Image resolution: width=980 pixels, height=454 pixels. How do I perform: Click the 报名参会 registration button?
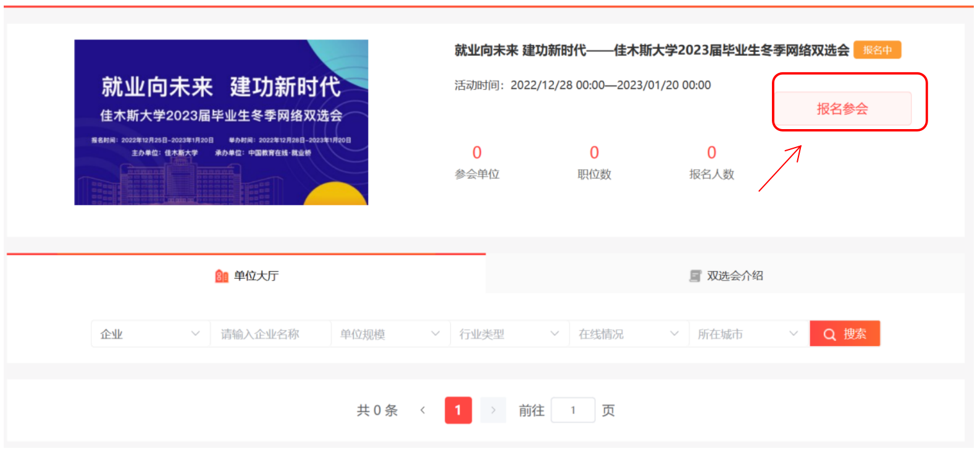[842, 109]
